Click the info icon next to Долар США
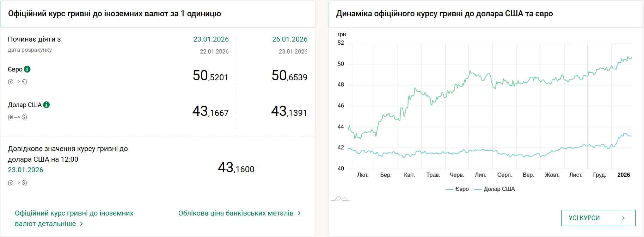 click(47, 105)
